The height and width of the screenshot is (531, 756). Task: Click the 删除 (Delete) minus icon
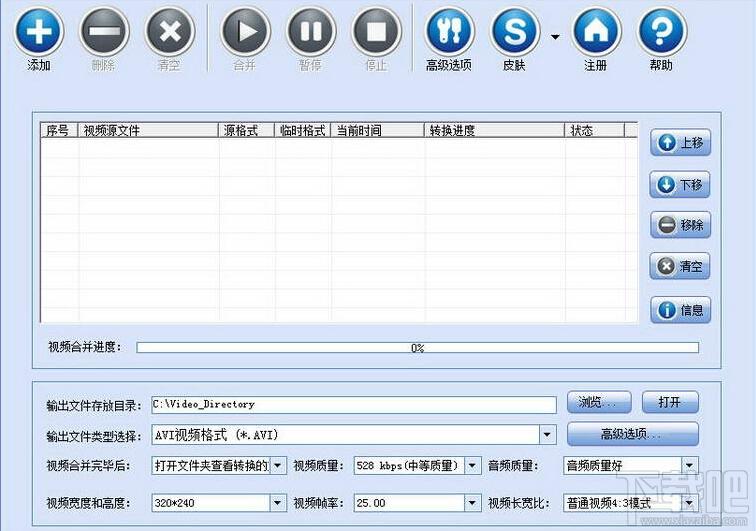click(x=104, y=31)
